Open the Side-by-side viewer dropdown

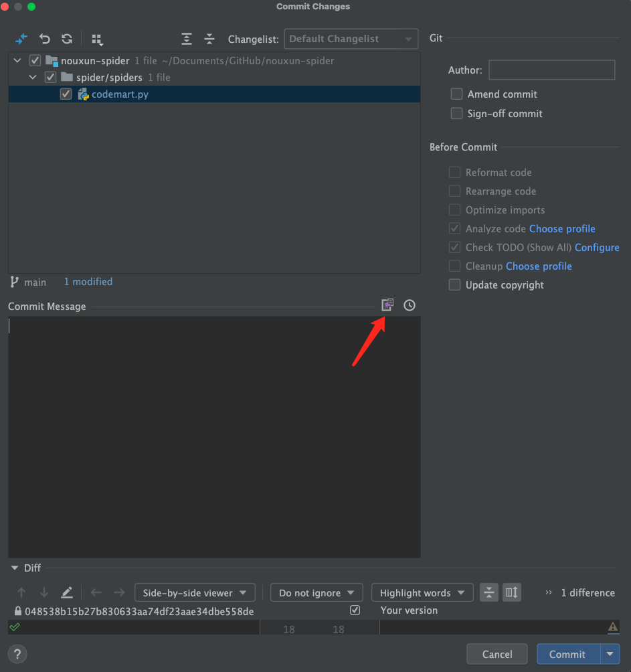[195, 593]
